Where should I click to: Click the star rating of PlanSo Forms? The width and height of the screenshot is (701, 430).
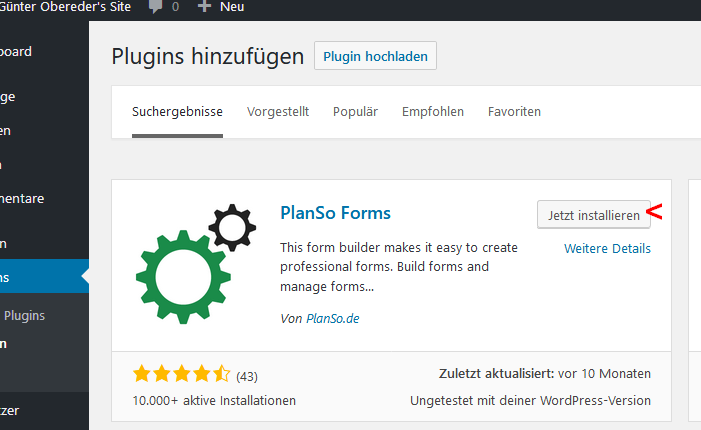coord(182,374)
